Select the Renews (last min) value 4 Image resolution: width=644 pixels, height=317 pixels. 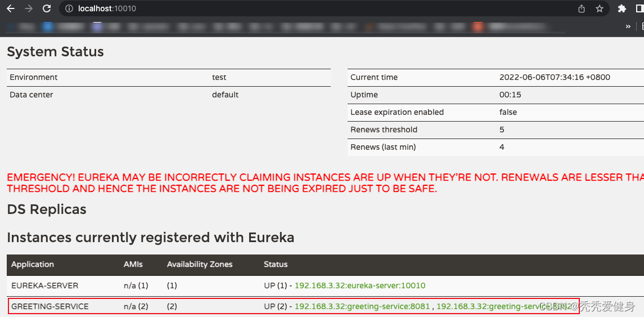tap(502, 147)
